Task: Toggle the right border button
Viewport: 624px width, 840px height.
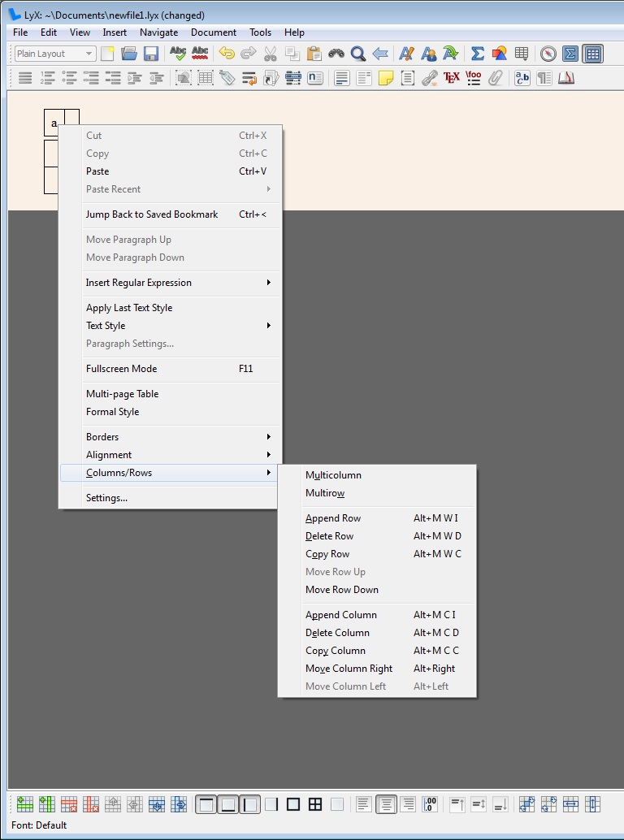Action: [271, 804]
